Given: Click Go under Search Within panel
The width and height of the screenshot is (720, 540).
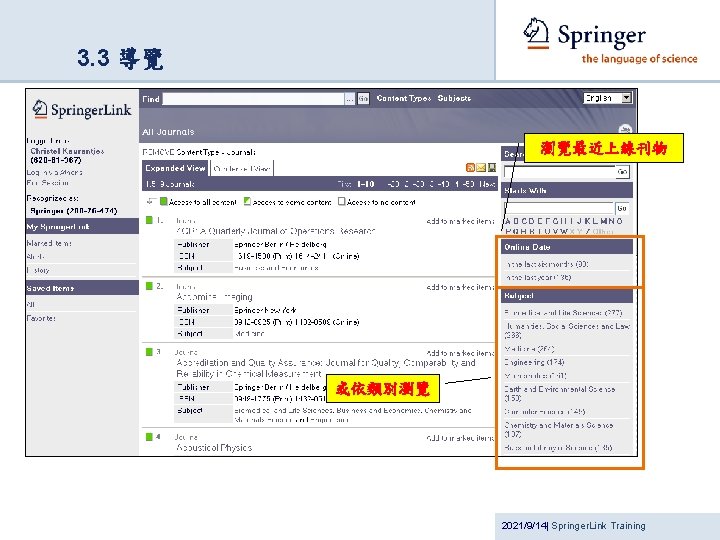Looking at the screenshot, I should pos(622,172).
